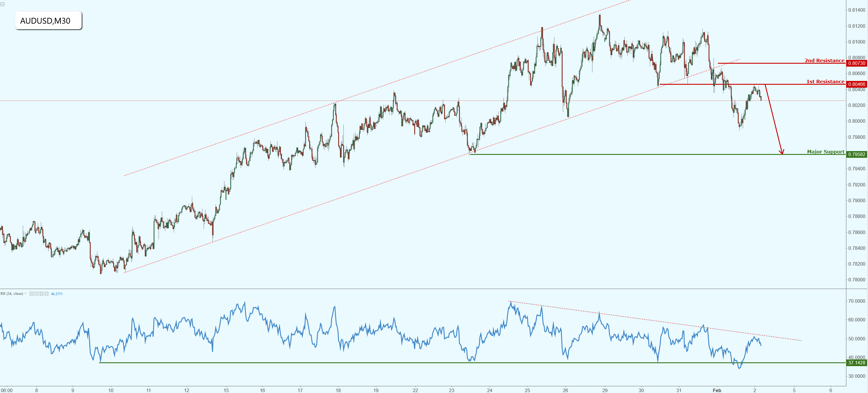This screenshot has width=868, height=393.
Task: Select date 15 on time axis
Action: click(226, 390)
